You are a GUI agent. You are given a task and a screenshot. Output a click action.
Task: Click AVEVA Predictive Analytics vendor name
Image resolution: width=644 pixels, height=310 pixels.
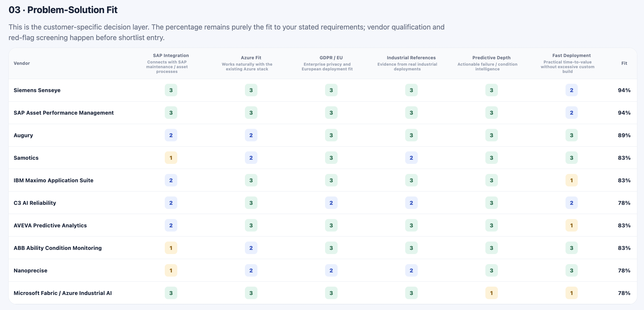click(50, 225)
